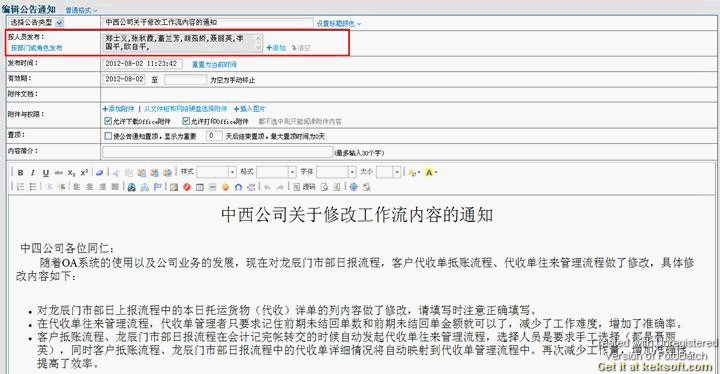Underline the selected text

click(x=45, y=173)
